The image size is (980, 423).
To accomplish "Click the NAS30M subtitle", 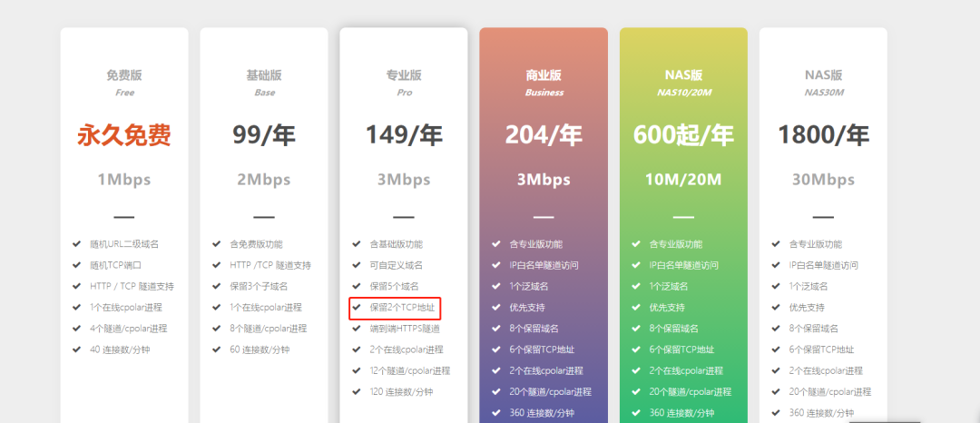I will 824,93.
